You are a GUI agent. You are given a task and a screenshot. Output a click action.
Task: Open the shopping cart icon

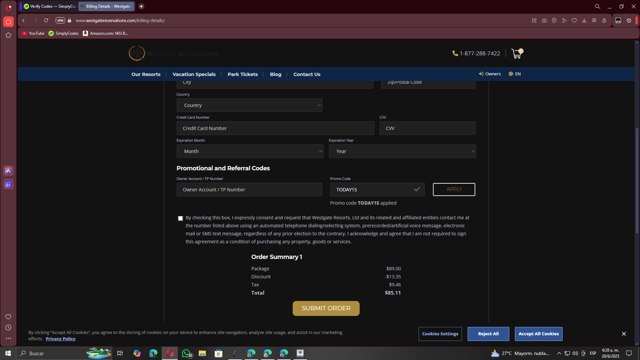pyautogui.click(x=517, y=53)
